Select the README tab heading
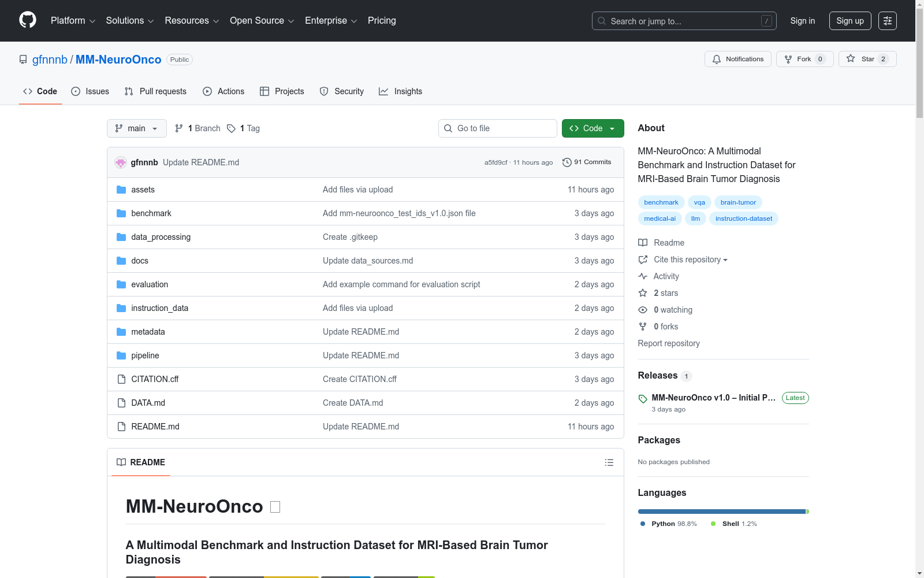Viewport: 924px width, 578px height. 141,462
